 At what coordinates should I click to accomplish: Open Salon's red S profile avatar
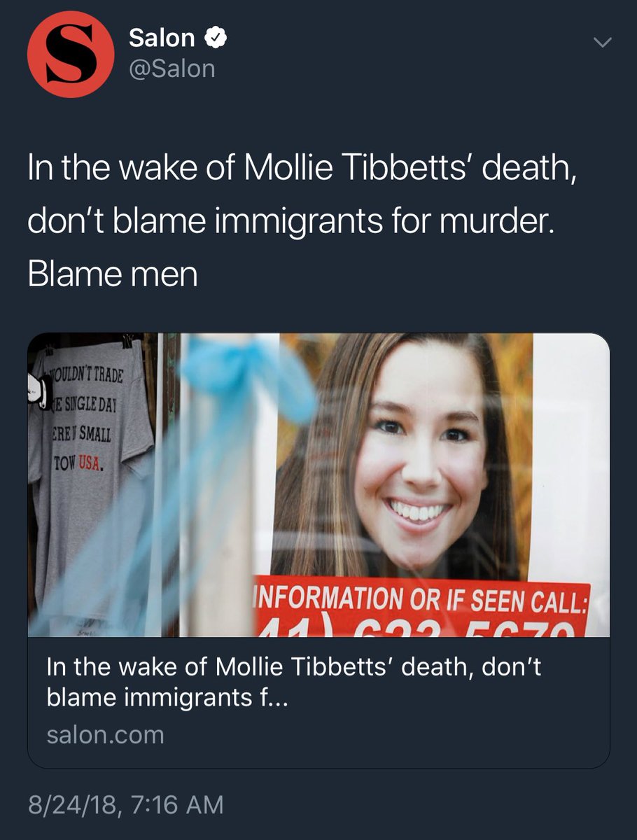pyautogui.click(x=70, y=54)
